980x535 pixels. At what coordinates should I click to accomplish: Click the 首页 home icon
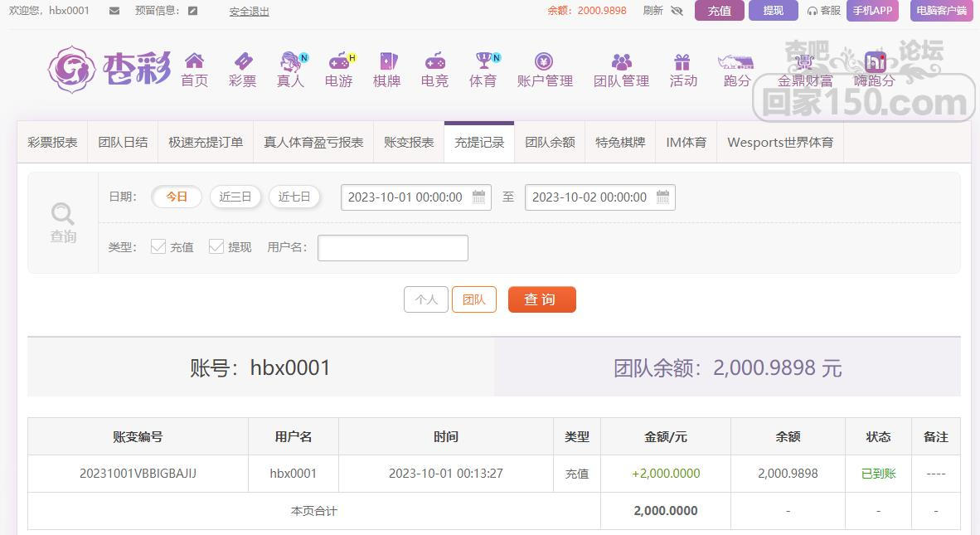(x=194, y=61)
